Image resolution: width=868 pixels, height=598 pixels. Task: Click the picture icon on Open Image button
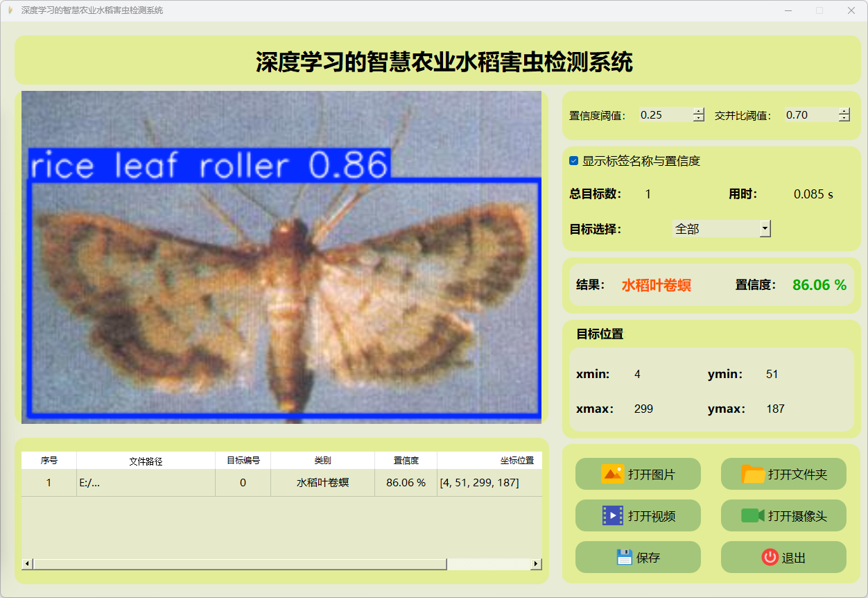tap(613, 474)
